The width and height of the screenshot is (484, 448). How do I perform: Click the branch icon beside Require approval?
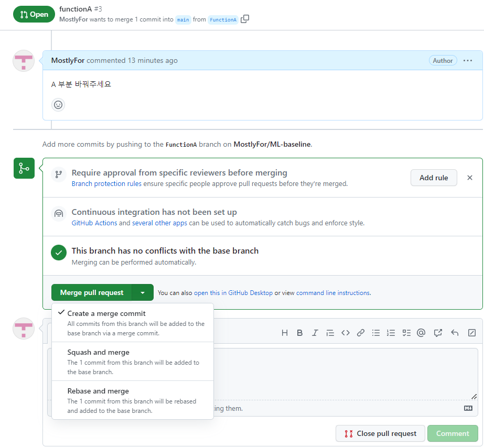pos(59,174)
